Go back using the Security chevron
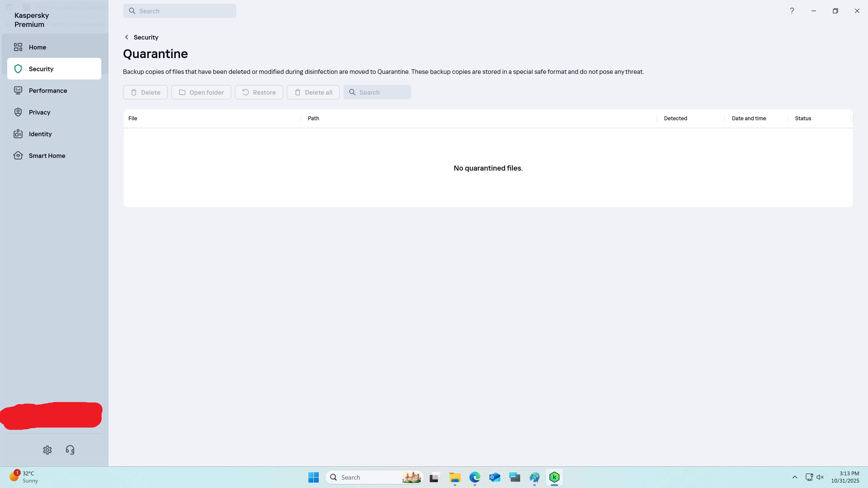This screenshot has width=868, height=488. tap(127, 37)
